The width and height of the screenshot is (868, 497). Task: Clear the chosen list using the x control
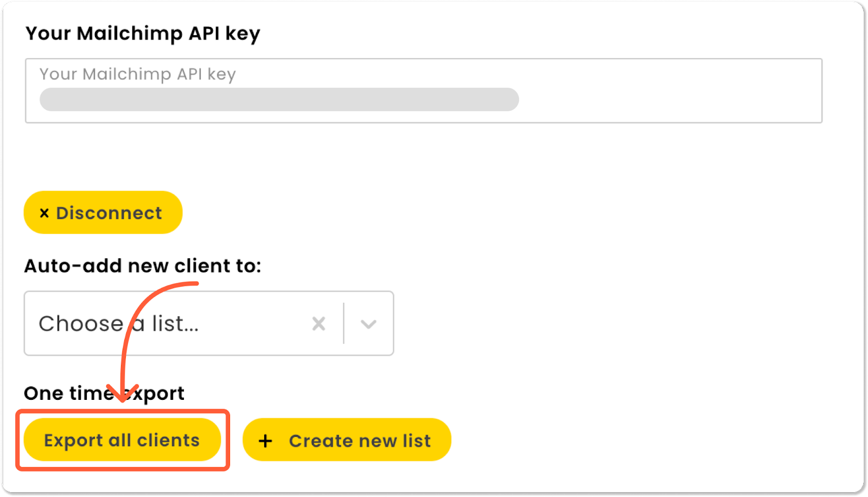pyautogui.click(x=319, y=323)
